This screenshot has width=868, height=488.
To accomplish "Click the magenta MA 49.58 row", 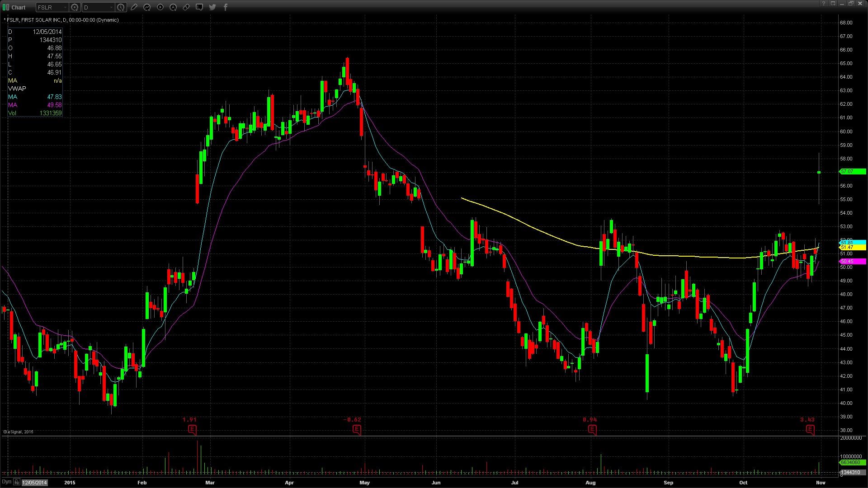I will 35,105.
